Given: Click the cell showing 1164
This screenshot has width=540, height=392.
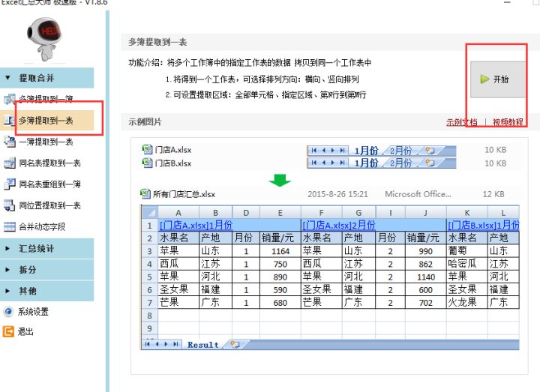Looking at the screenshot, I should pyautogui.click(x=280, y=251).
